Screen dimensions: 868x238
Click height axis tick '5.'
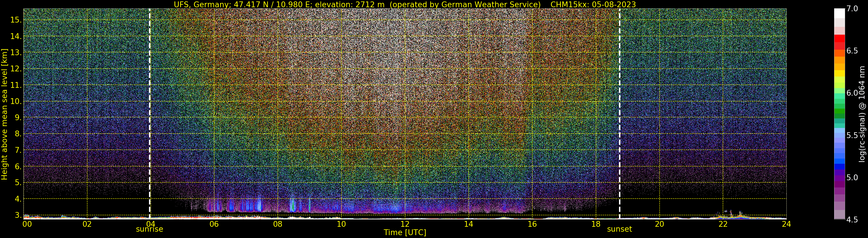click(x=18, y=183)
